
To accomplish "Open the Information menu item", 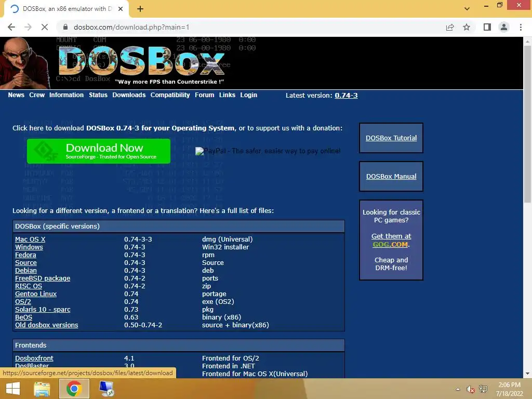I will [x=66, y=95].
